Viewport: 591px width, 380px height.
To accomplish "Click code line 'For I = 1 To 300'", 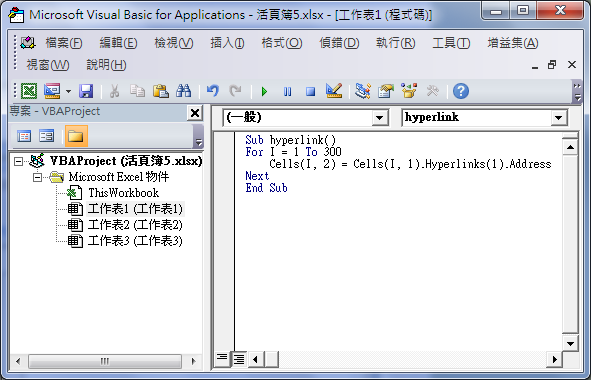I will point(293,152).
